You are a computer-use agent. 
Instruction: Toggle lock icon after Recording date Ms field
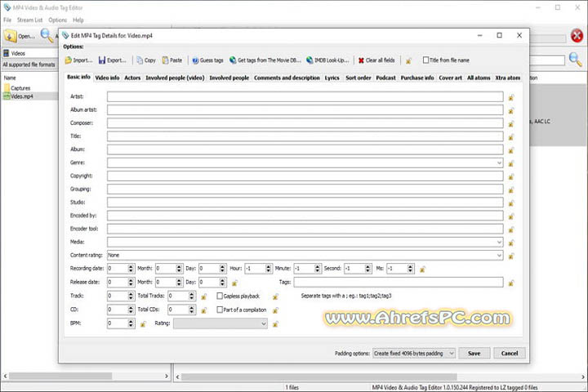tap(423, 269)
